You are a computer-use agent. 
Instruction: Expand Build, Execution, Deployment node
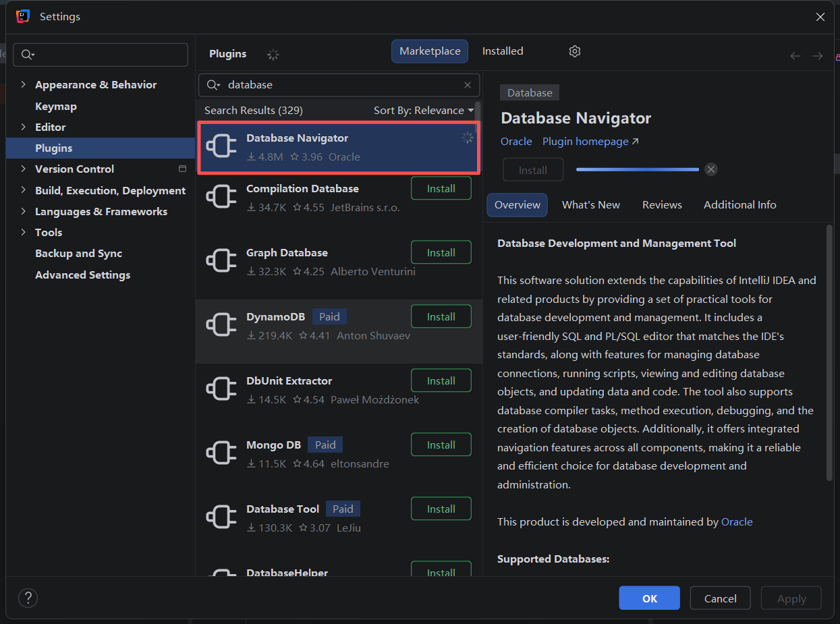pyautogui.click(x=24, y=190)
